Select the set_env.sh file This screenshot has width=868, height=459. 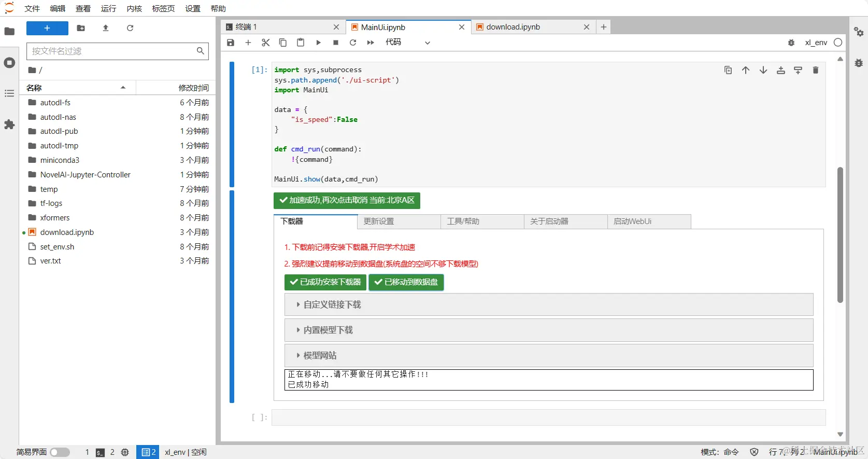118,247
